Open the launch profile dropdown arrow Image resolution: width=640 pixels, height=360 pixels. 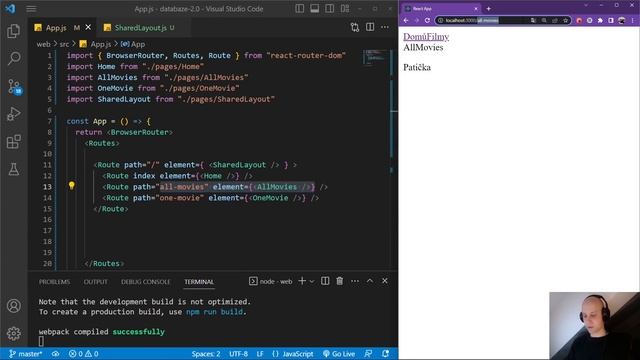tap(312, 281)
